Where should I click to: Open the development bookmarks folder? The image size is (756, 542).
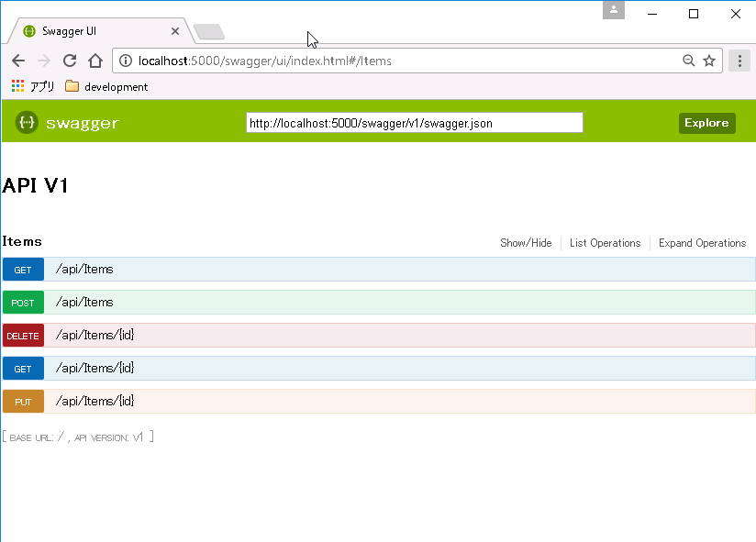pos(106,87)
